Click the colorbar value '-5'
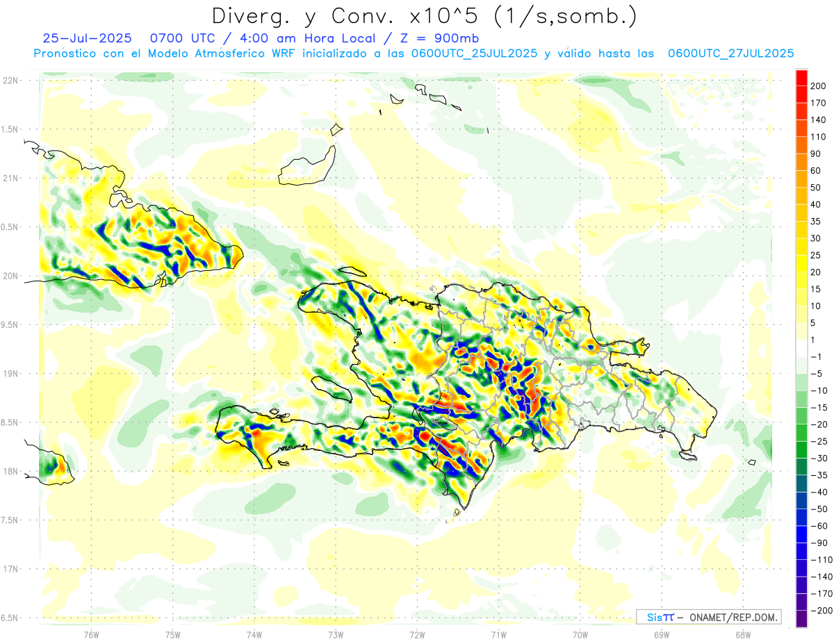The height and width of the screenshot is (644, 834). coord(816,374)
